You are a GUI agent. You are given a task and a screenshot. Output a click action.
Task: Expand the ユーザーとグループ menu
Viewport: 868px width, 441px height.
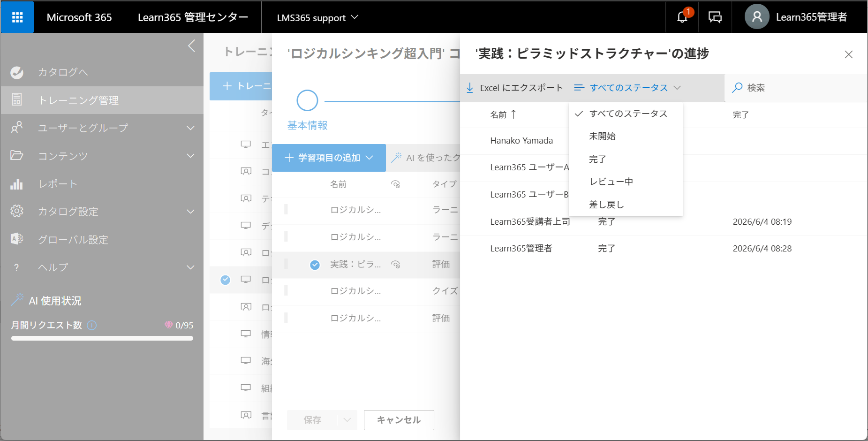click(x=190, y=128)
